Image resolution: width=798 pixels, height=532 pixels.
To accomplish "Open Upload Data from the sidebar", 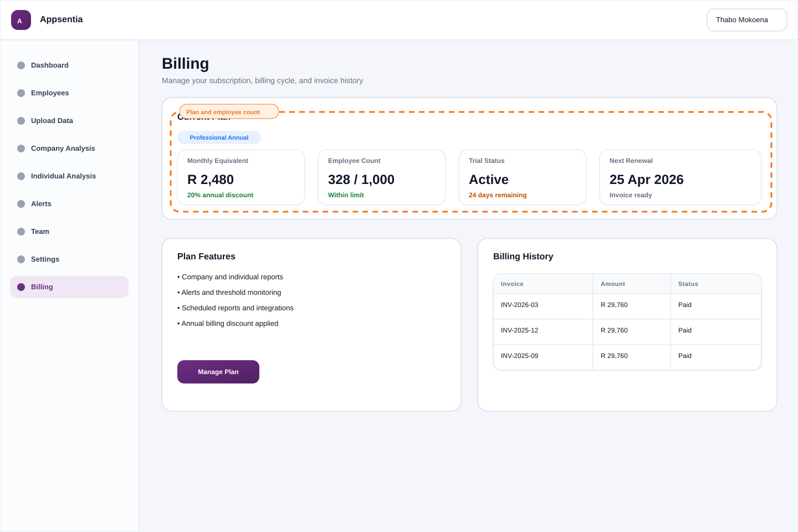I will (x=69, y=121).
